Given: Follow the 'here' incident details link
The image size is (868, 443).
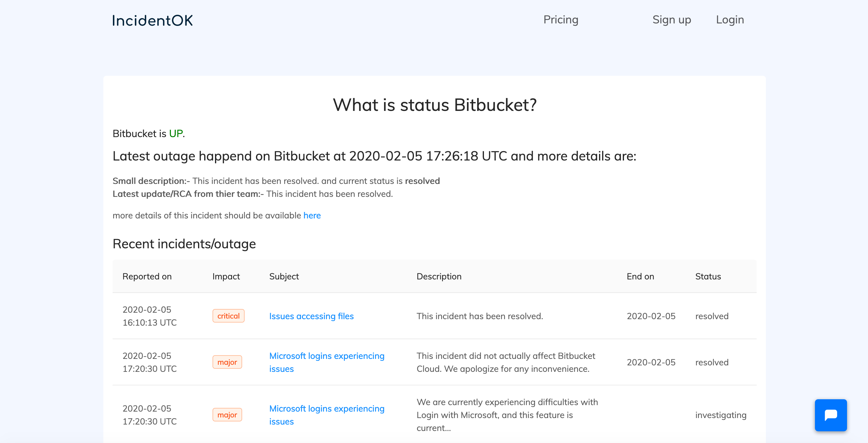Looking at the screenshot, I should [x=312, y=215].
